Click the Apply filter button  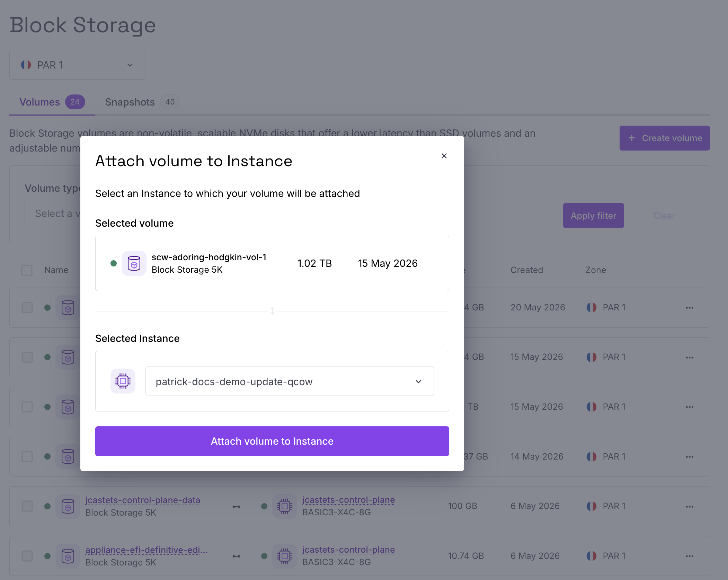point(594,216)
